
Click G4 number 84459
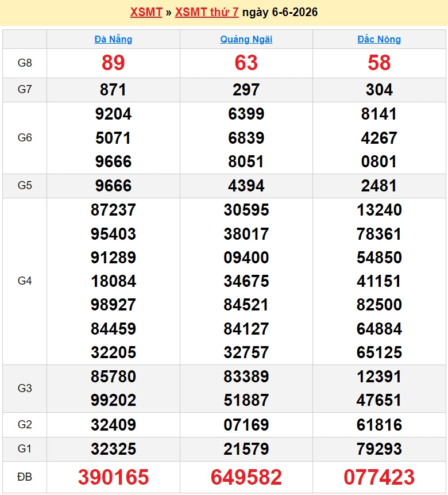113,329
